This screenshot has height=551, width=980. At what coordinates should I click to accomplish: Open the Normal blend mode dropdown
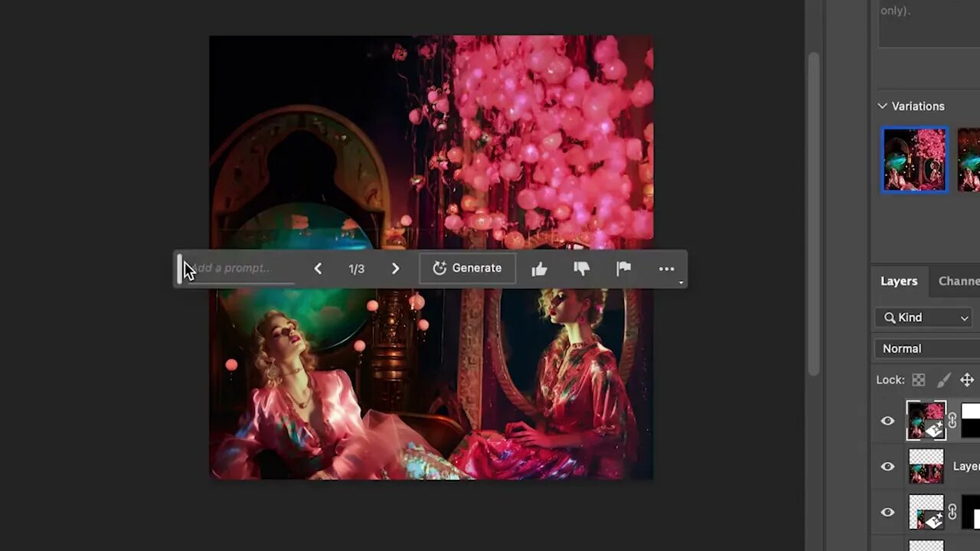click(x=928, y=348)
